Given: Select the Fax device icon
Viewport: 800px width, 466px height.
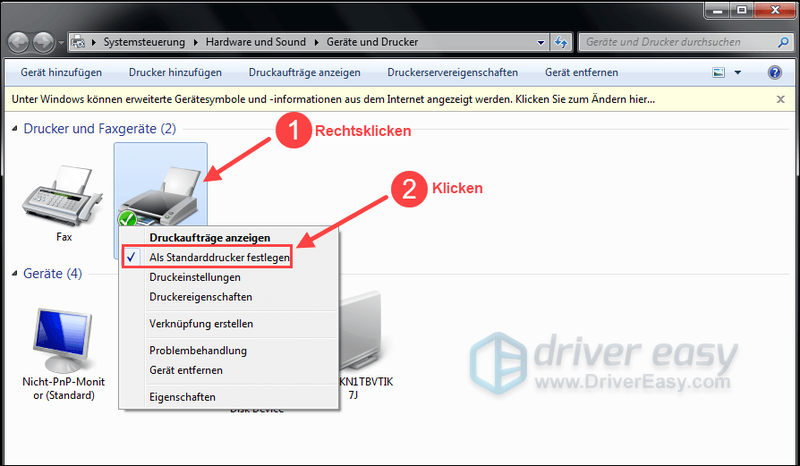Looking at the screenshot, I should tap(62, 197).
